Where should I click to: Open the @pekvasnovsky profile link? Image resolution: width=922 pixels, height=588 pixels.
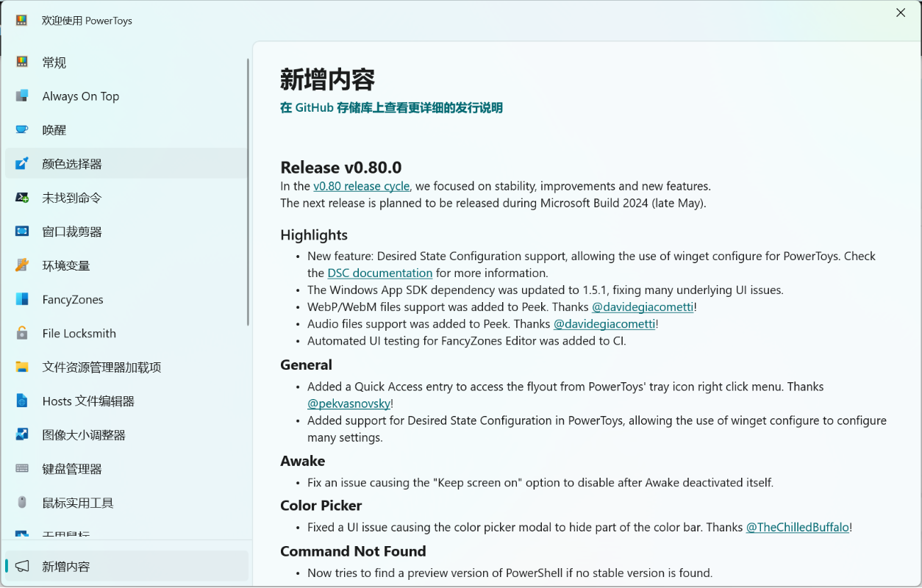point(349,404)
